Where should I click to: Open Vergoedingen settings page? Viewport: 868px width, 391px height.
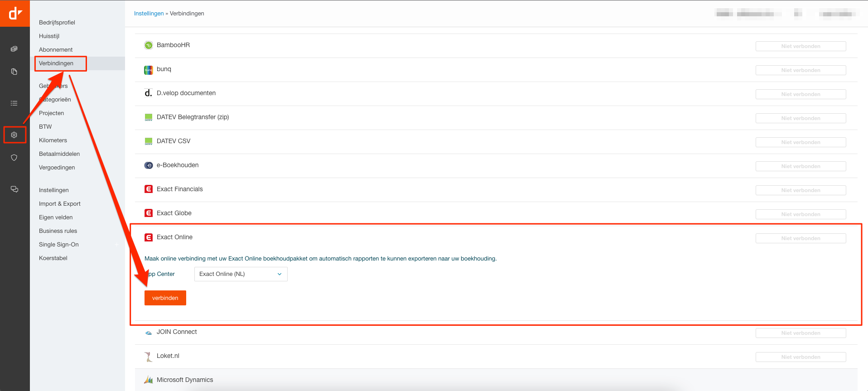click(57, 167)
